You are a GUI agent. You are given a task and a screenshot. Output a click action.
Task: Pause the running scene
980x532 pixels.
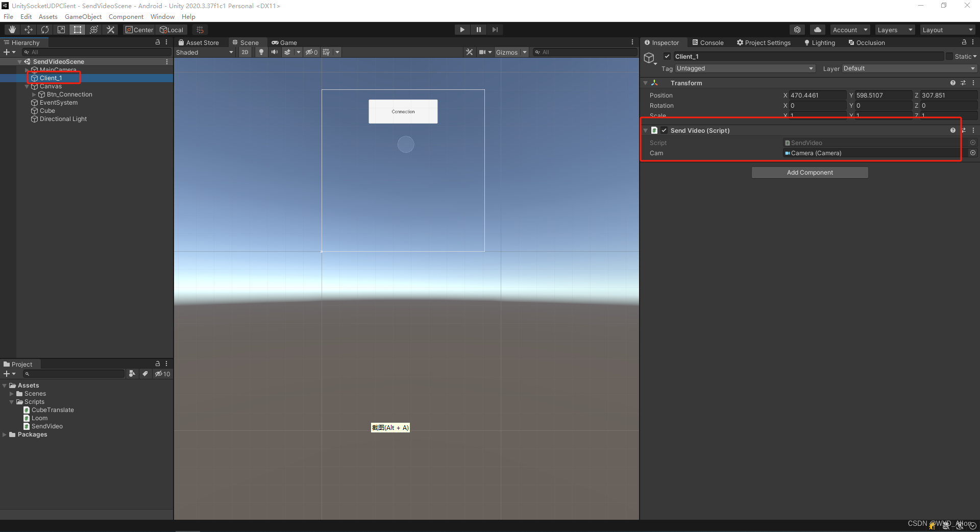point(478,29)
